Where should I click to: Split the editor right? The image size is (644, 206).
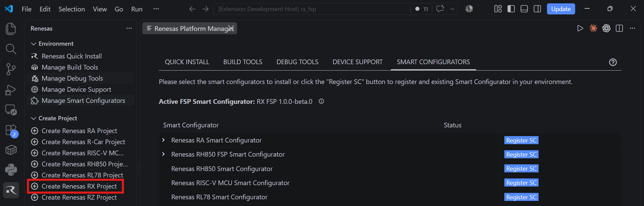pos(619,28)
